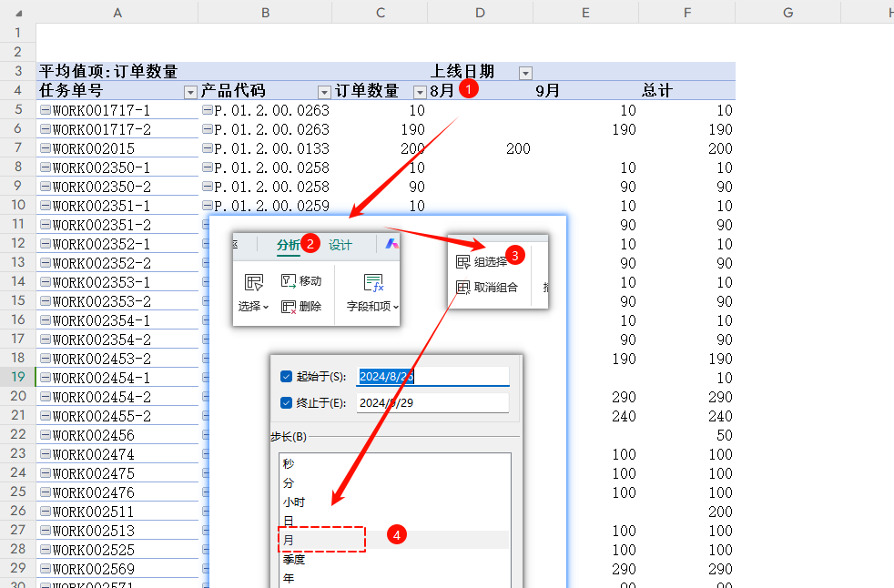
Task: Collapse the WORK002015 row group
Action: coord(45,148)
